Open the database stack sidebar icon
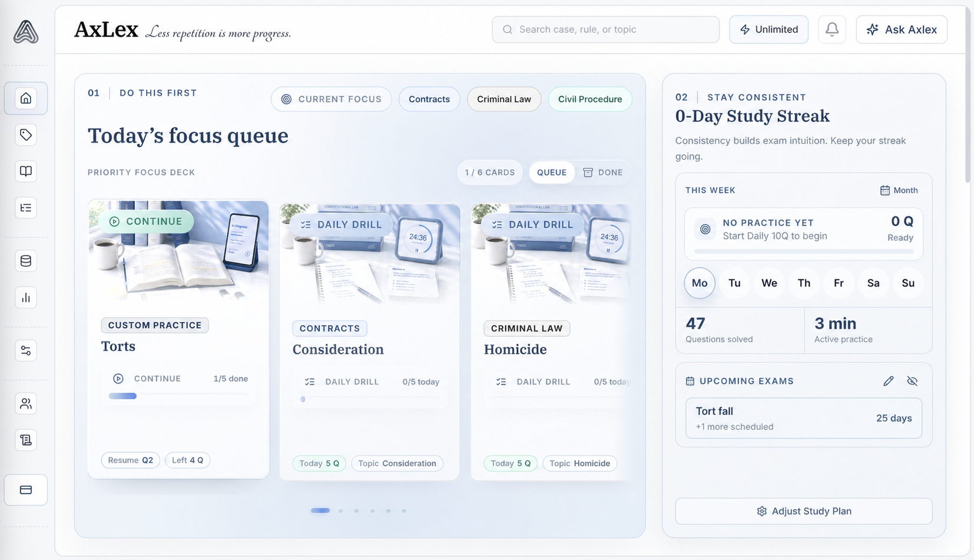Viewport: 974px width, 560px height. pyautogui.click(x=26, y=261)
